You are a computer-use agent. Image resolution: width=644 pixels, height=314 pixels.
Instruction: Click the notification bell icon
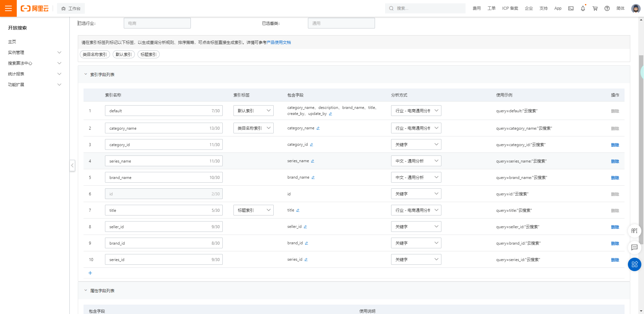coord(583,8)
